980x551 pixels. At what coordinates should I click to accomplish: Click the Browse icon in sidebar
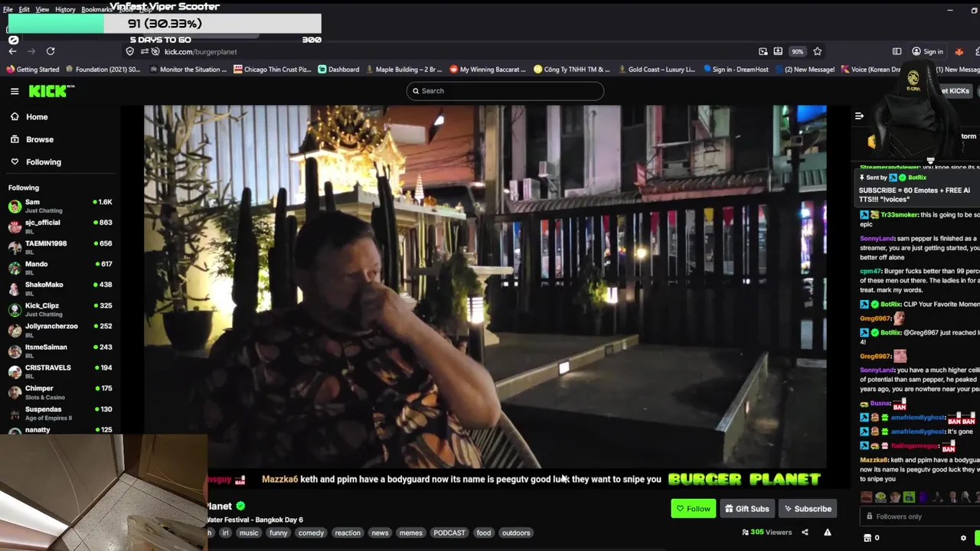click(15, 139)
